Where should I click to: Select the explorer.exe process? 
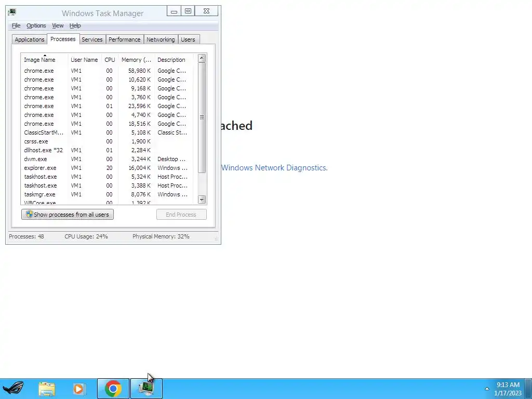click(x=107, y=168)
